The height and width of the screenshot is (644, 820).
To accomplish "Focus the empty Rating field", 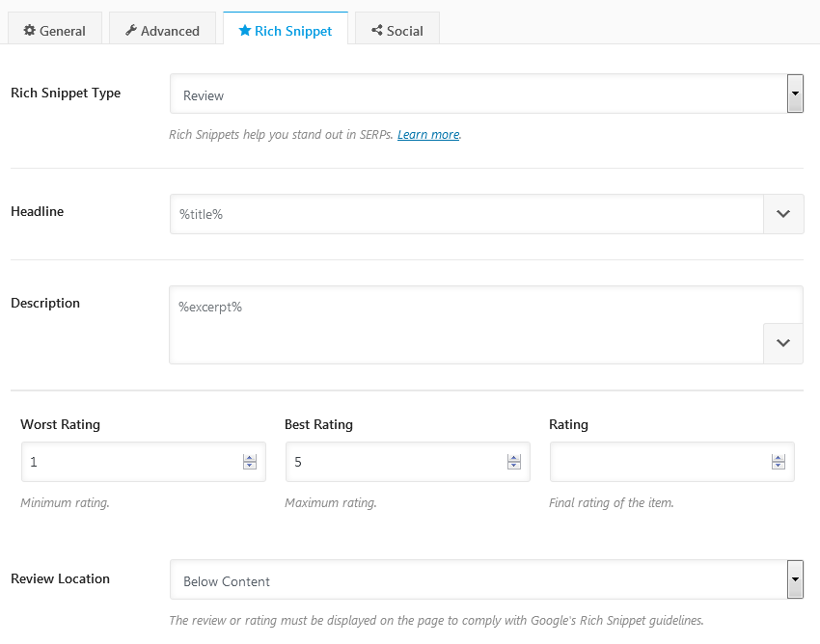I will point(672,462).
